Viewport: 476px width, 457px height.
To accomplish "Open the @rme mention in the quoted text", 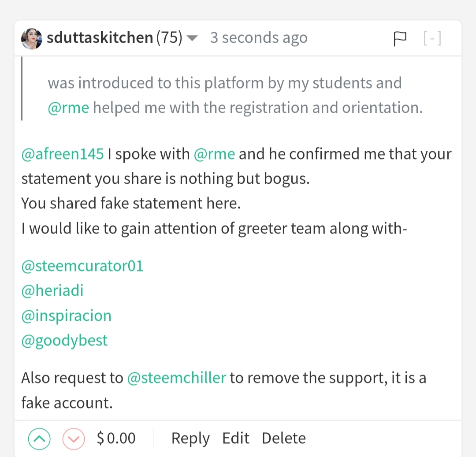I will [68, 108].
